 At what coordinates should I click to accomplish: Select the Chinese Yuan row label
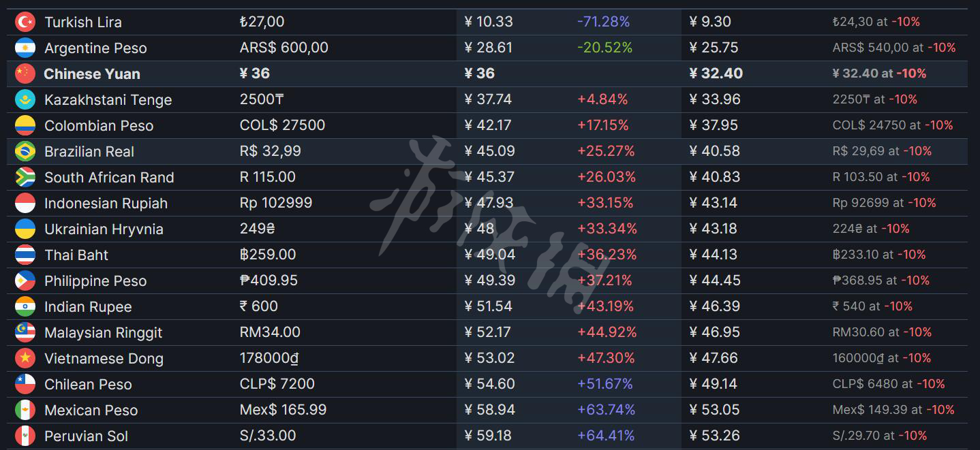click(92, 74)
